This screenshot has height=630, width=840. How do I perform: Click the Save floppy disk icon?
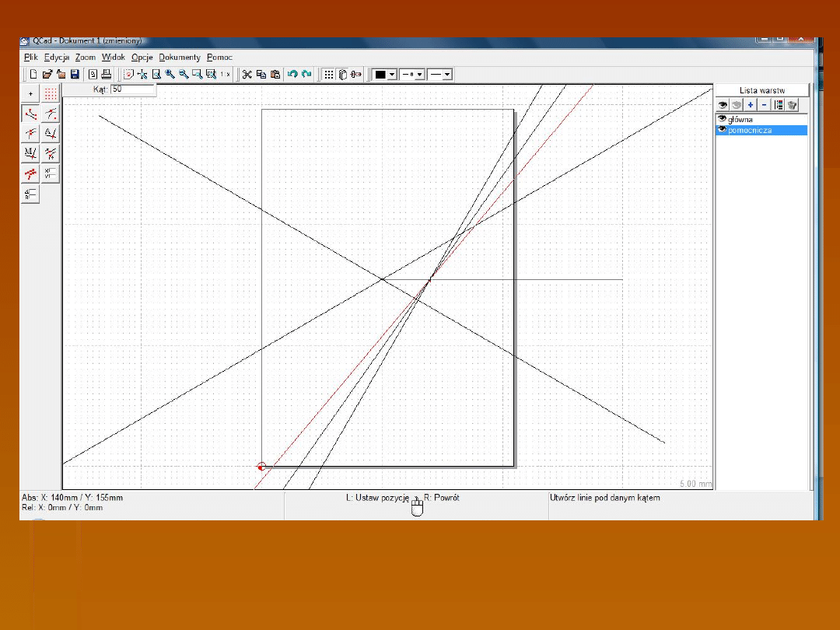pos(75,75)
